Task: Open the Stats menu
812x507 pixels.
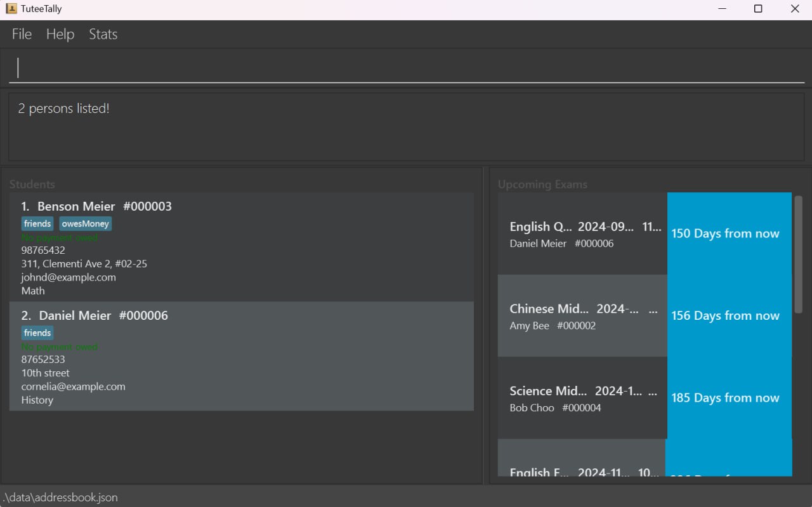Action: (103, 34)
